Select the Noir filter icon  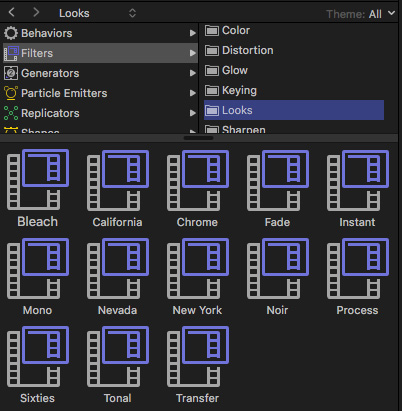[x=278, y=268]
